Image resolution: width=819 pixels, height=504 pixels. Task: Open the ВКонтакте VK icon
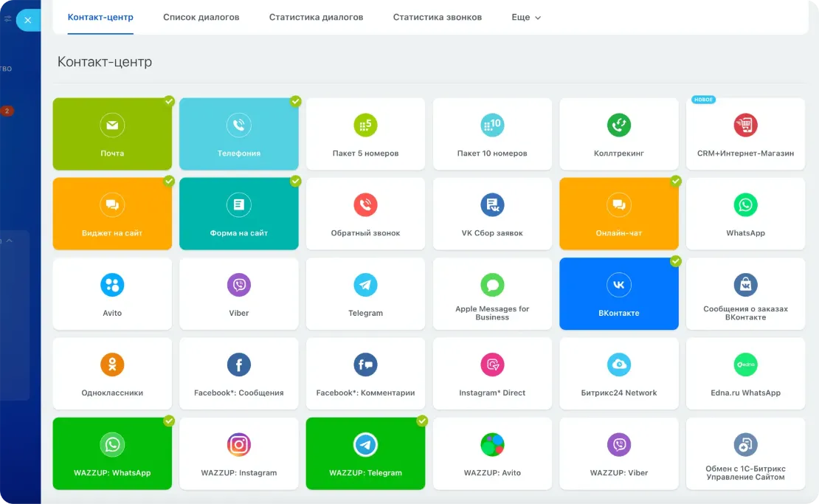click(x=619, y=285)
